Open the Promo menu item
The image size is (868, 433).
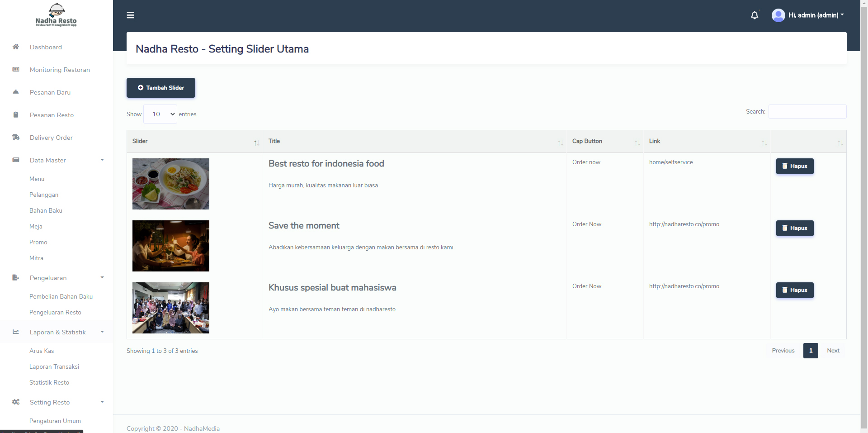click(x=38, y=242)
